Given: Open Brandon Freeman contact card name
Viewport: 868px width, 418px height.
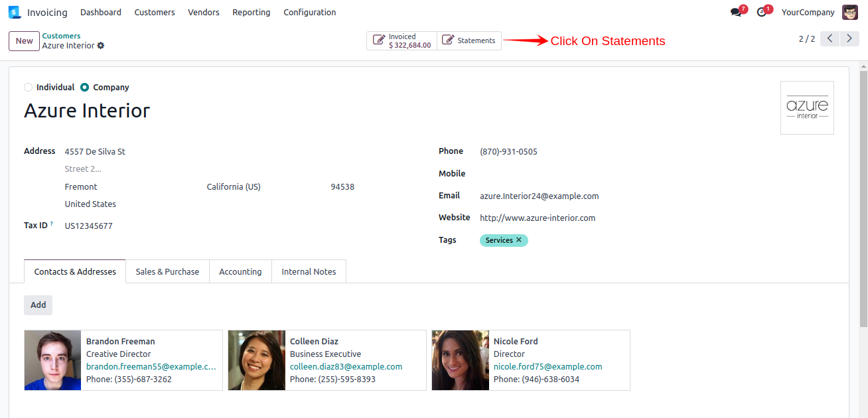Looking at the screenshot, I should 121,342.
